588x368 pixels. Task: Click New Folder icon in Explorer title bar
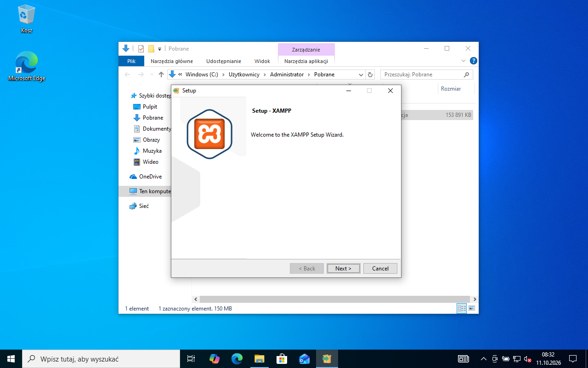pos(151,49)
